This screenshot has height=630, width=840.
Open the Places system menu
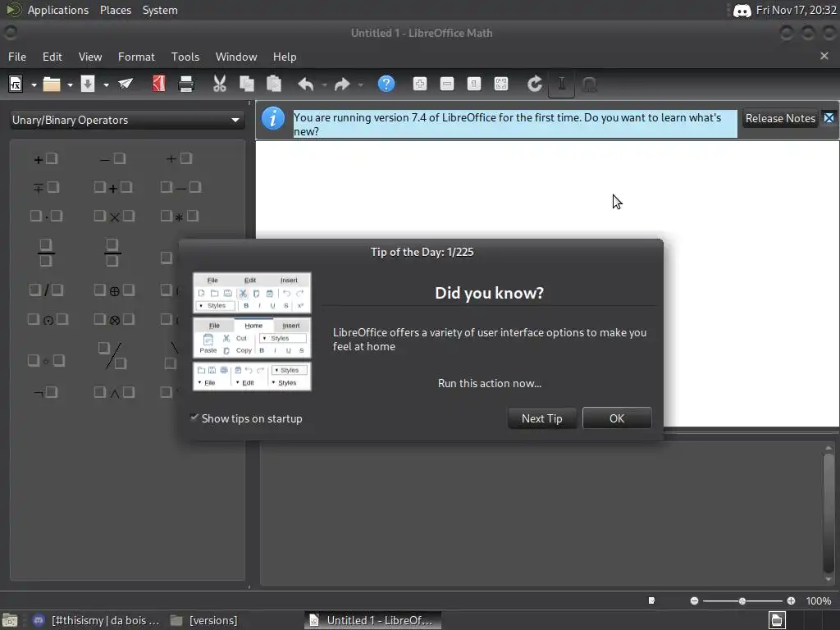(115, 10)
